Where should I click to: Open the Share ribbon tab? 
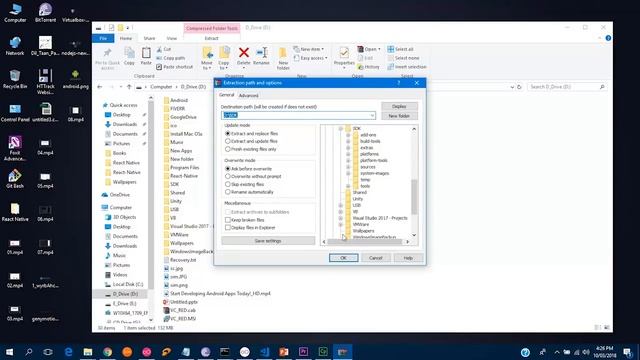point(149,38)
